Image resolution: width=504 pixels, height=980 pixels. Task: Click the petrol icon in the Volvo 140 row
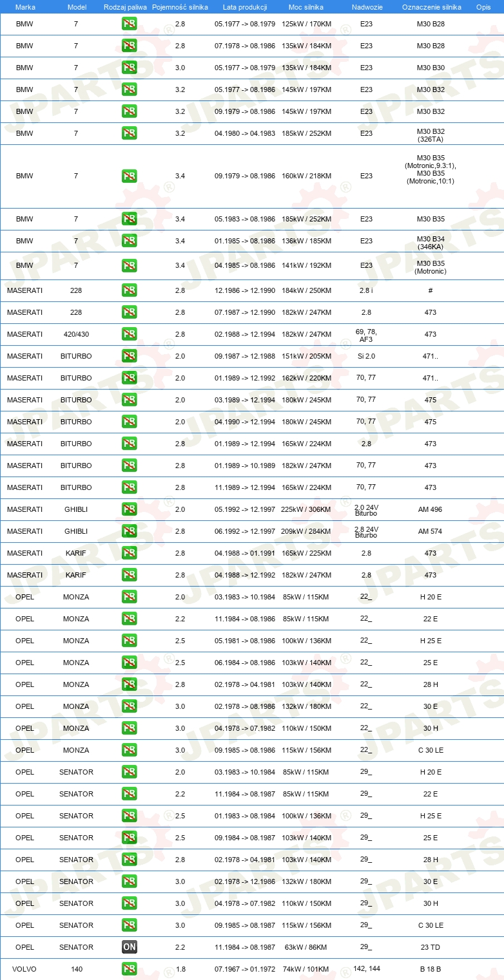pos(129,969)
